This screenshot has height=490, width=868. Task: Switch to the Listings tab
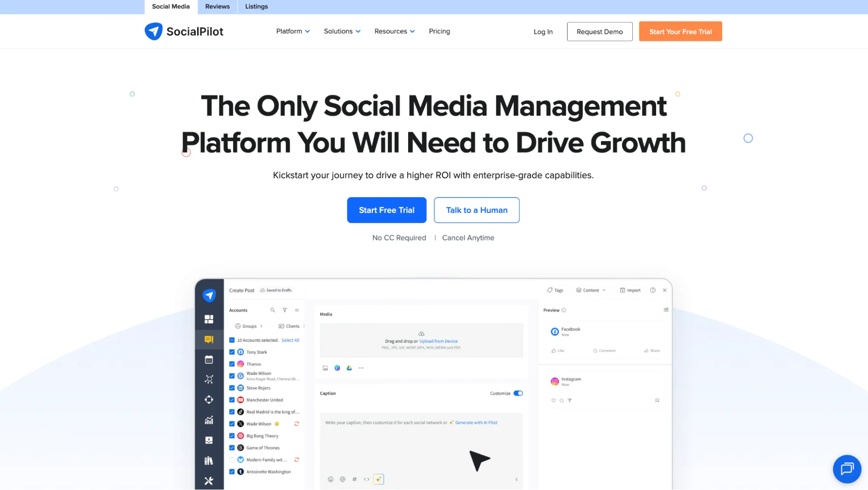click(x=256, y=7)
